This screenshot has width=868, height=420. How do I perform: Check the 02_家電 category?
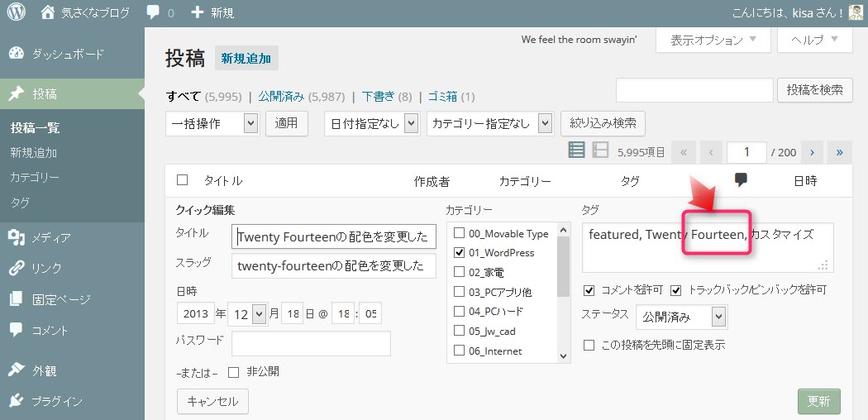(459, 272)
